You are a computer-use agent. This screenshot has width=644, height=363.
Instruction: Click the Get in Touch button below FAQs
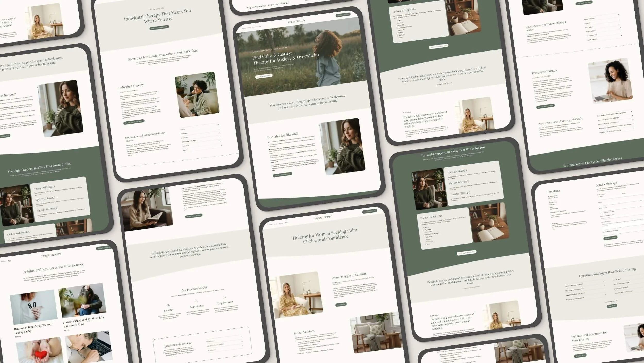coord(612,306)
